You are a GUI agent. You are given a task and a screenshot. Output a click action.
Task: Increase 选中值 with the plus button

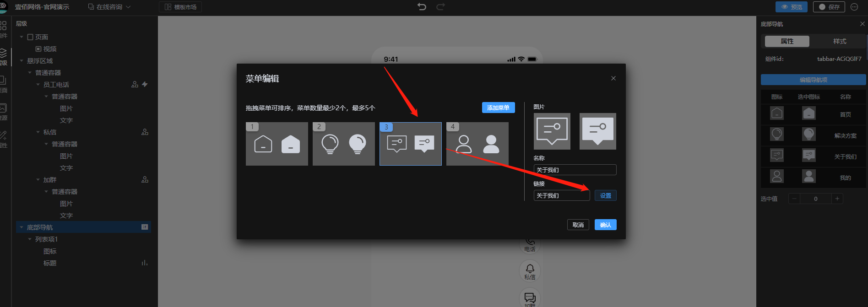(837, 199)
